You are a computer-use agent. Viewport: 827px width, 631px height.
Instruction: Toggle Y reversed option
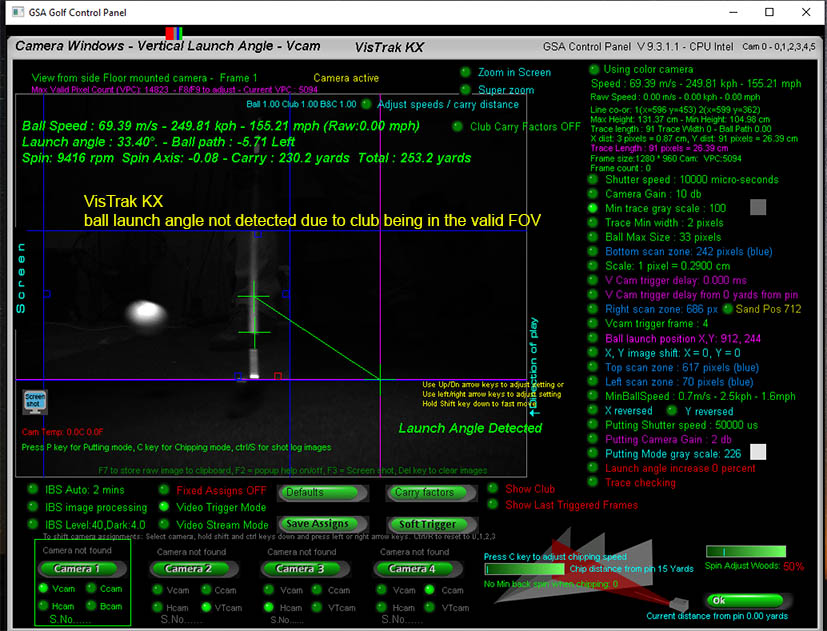click(x=671, y=410)
